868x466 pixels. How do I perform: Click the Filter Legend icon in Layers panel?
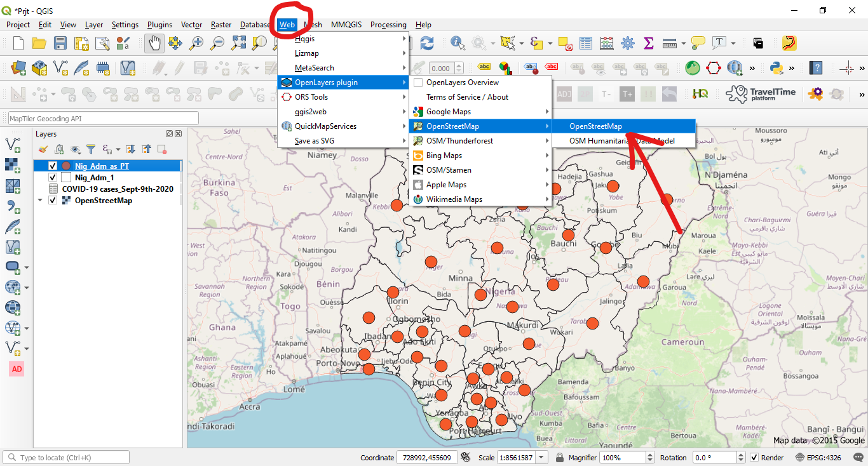[x=90, y=149]
